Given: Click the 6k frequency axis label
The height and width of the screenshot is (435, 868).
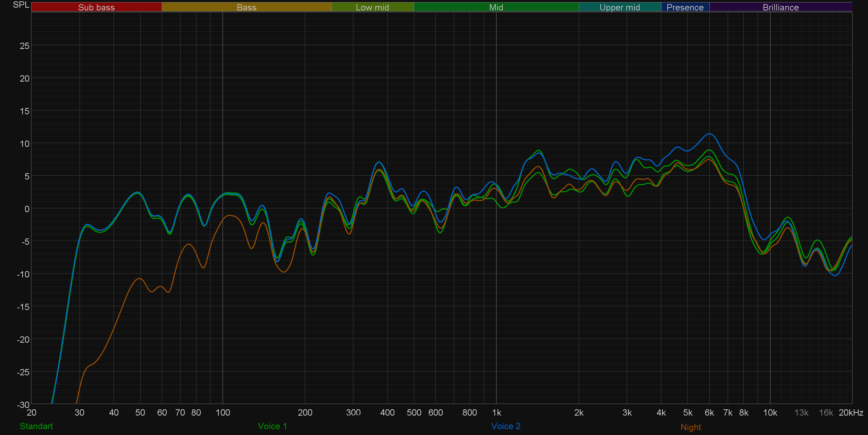Looking at the screenshot, I should (709, 412).
